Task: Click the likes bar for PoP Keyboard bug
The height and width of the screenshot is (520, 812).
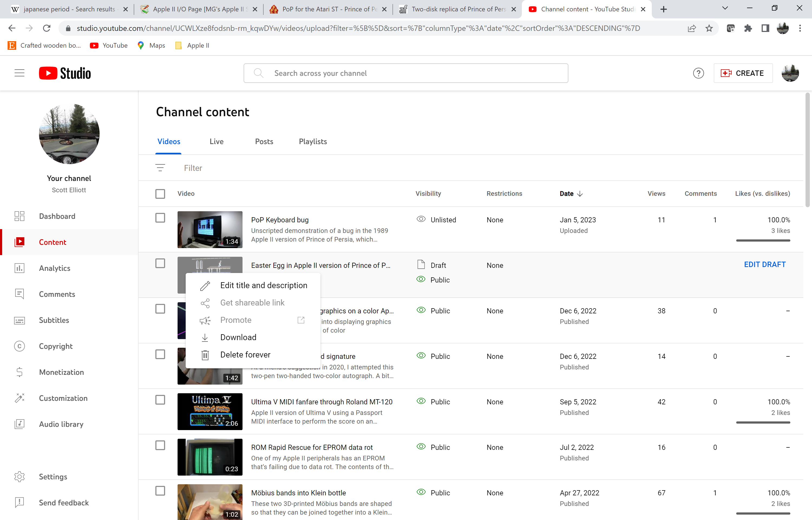Action: click(763, 240)
